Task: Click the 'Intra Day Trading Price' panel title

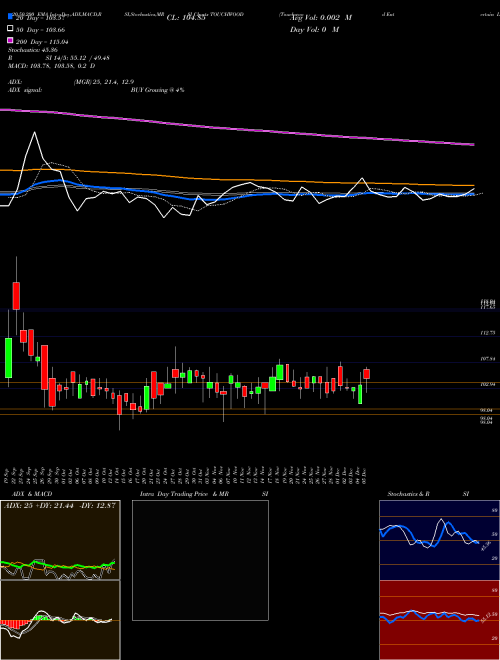Action: click(x=174, y=494)
